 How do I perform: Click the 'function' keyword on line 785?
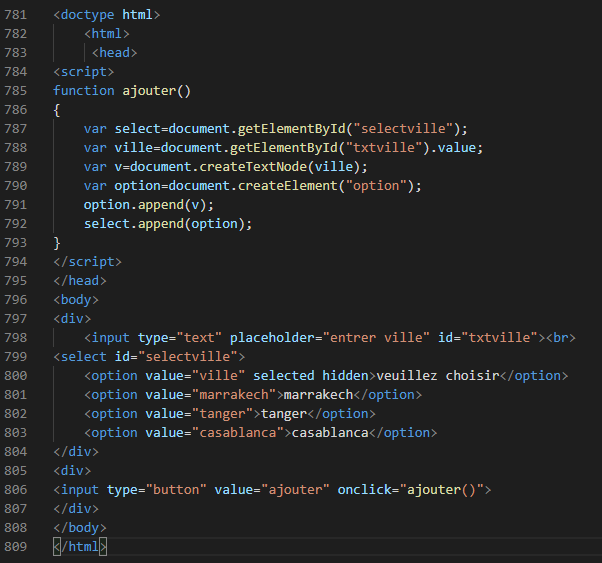tap(84, 91)
